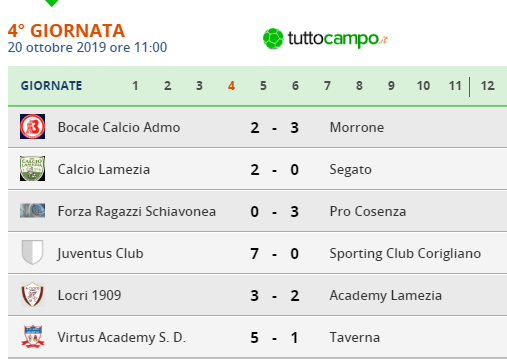Viewport: 507px width, 362px height.
Task: Click the Juventus Club shield placeholder icon
Action: pyautogui.click(x=32, y=252)
